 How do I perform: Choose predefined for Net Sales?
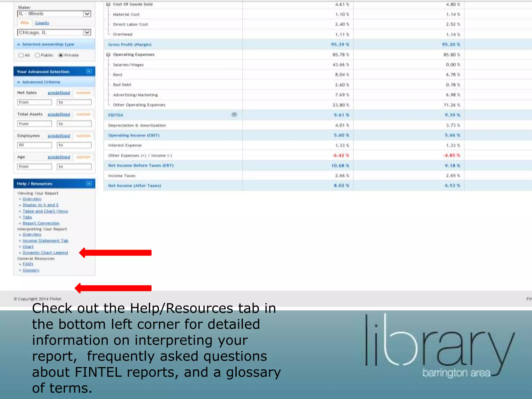point(59,93)
